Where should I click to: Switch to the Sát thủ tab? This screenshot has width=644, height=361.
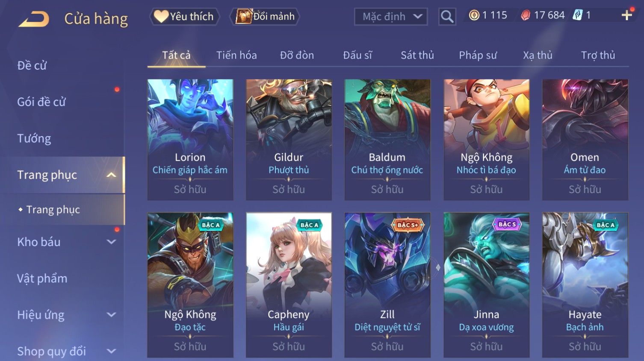point(417,55)
